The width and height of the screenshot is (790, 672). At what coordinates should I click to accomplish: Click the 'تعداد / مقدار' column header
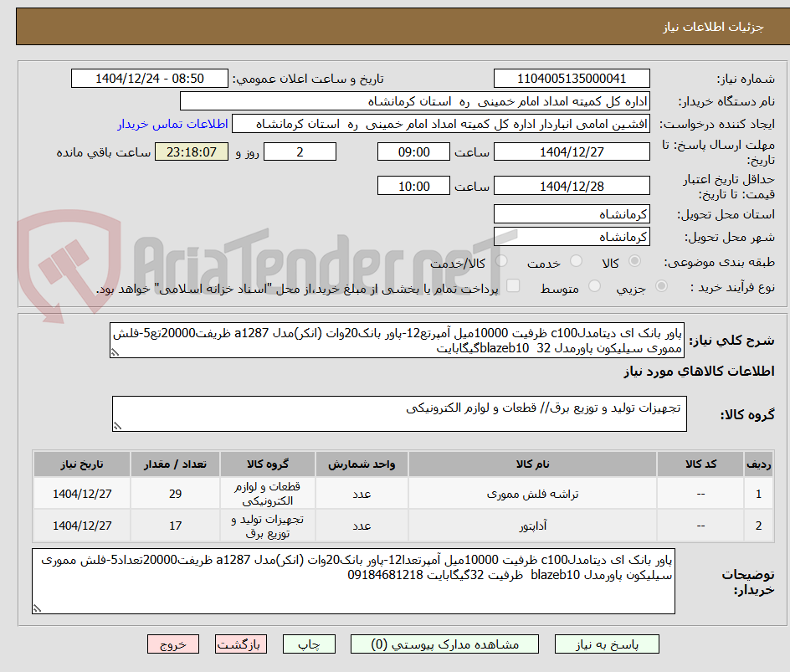[176, 464]
